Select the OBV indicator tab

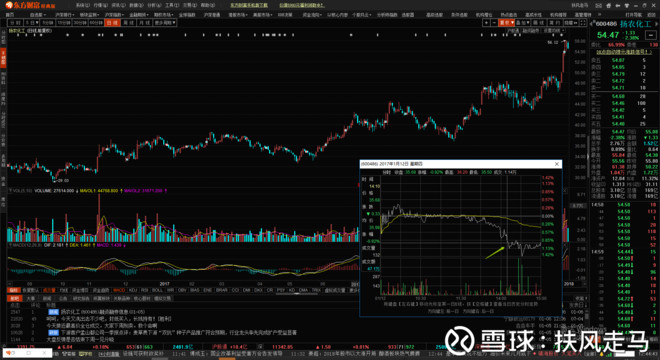tap(182, 290)
